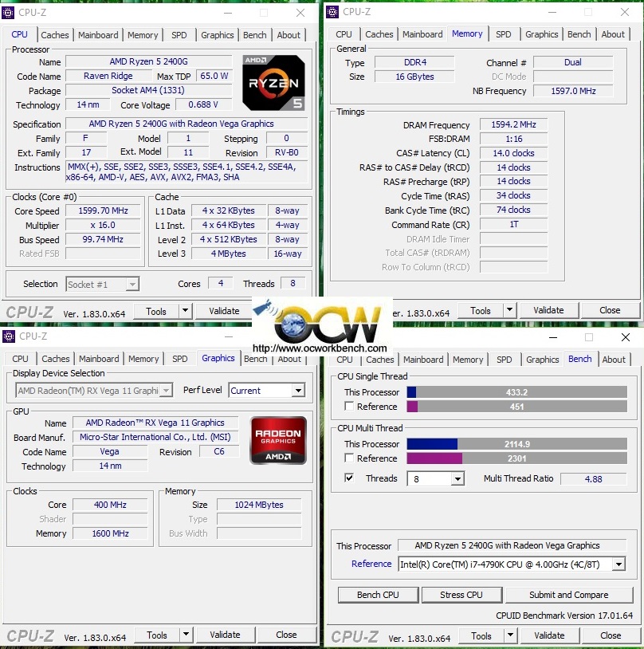The width and height of the screenshot is (644, 649).
Task: Select Graphics tab in Bench window
Action: pos(542,360)
